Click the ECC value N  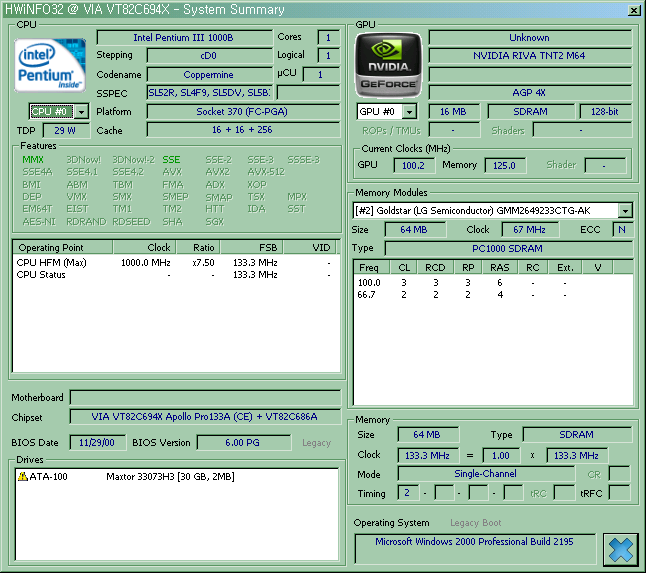coord(622,230)
